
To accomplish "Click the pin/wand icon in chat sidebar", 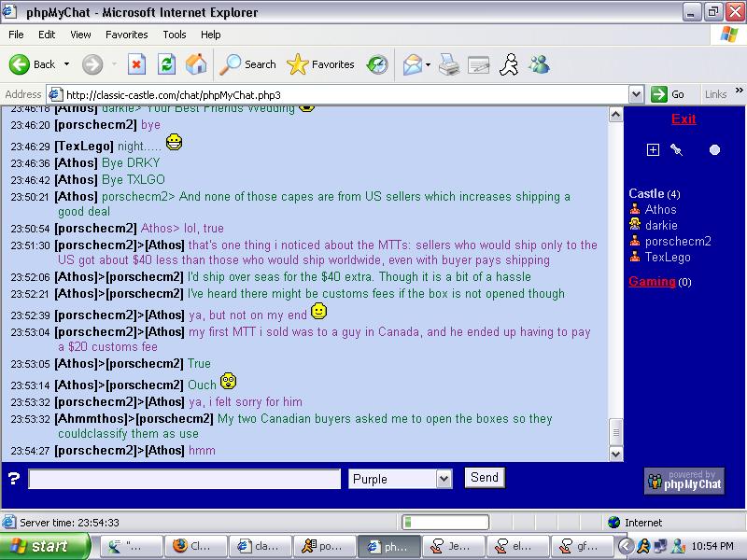I will [676, 149].
